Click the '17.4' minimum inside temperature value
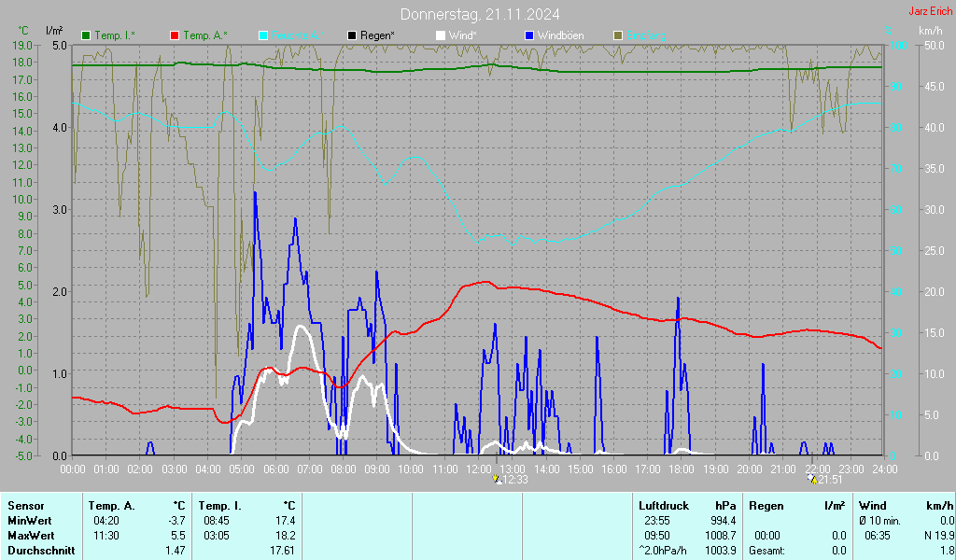The height and width of the screenshot is (560, 956). [286, 521]
